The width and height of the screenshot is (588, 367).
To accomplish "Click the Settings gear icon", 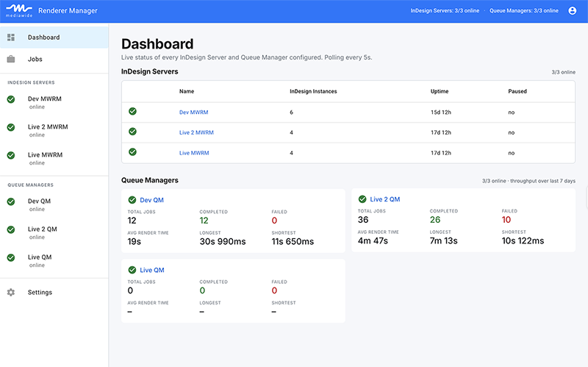I will pyautogui.click(x=11, y=292).
